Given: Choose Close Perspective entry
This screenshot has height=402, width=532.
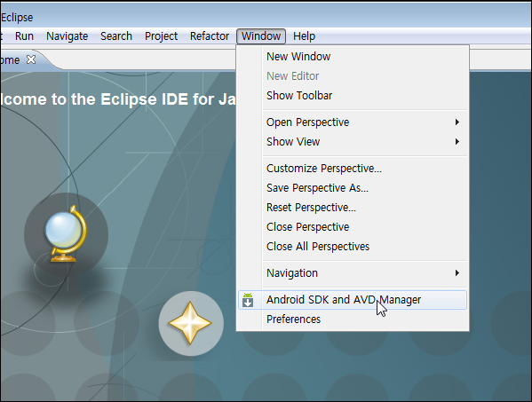Looking at the screenshot, I should (353, 227).
